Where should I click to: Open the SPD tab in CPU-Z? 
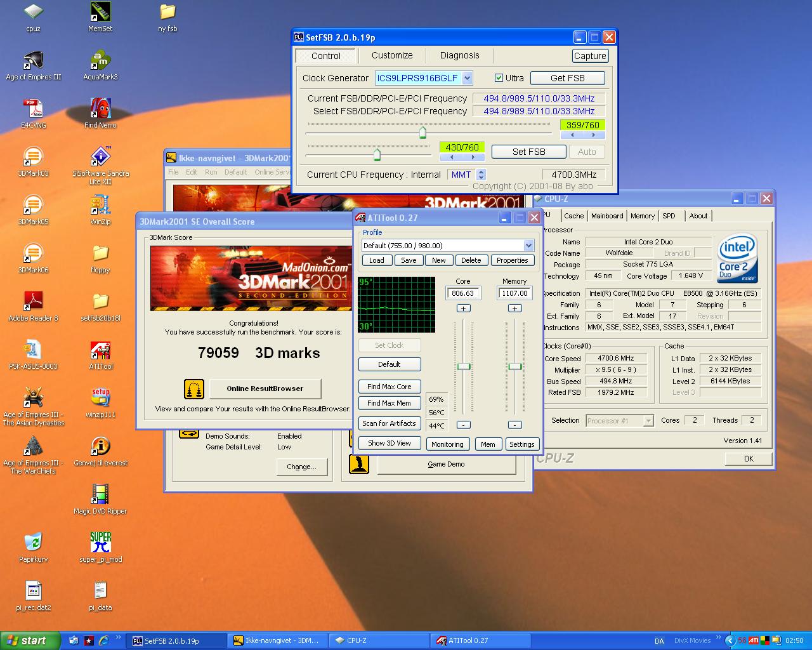tap(669, 216)
